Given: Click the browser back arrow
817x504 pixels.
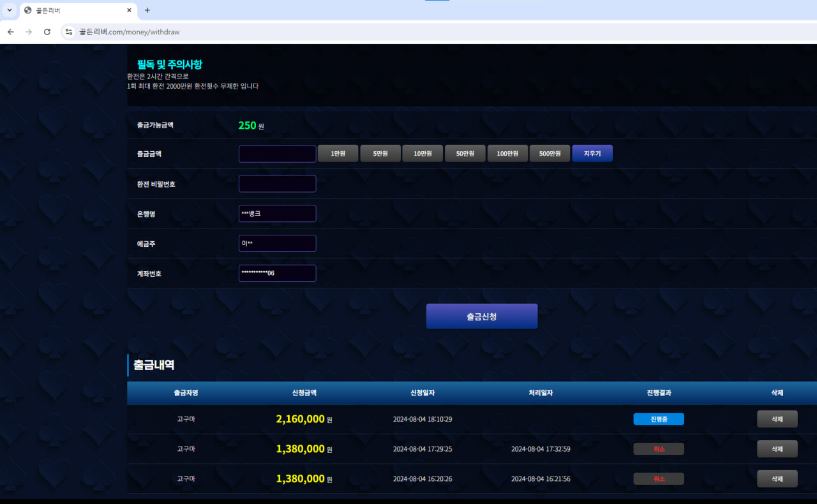Looking at the screenshot, I should pos(10,32).
